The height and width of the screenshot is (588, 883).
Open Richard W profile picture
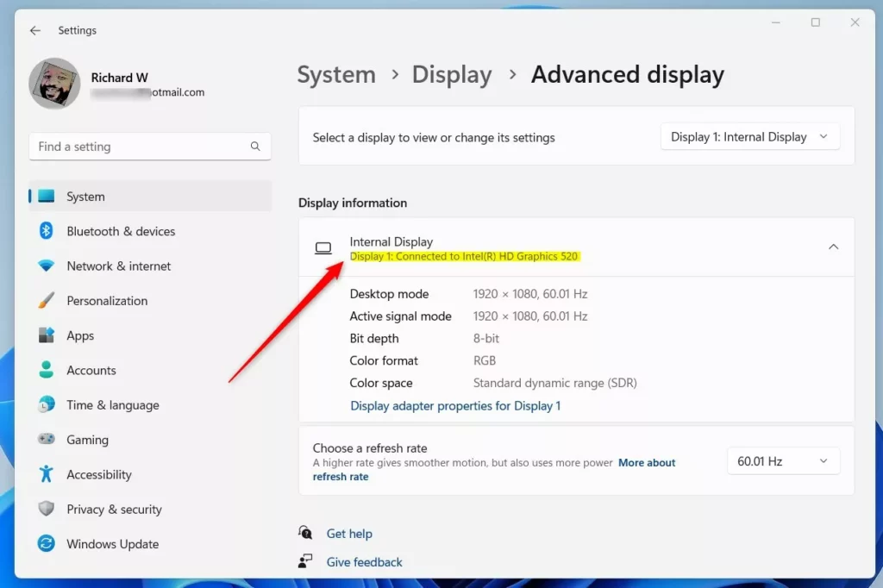pos(54,84)
